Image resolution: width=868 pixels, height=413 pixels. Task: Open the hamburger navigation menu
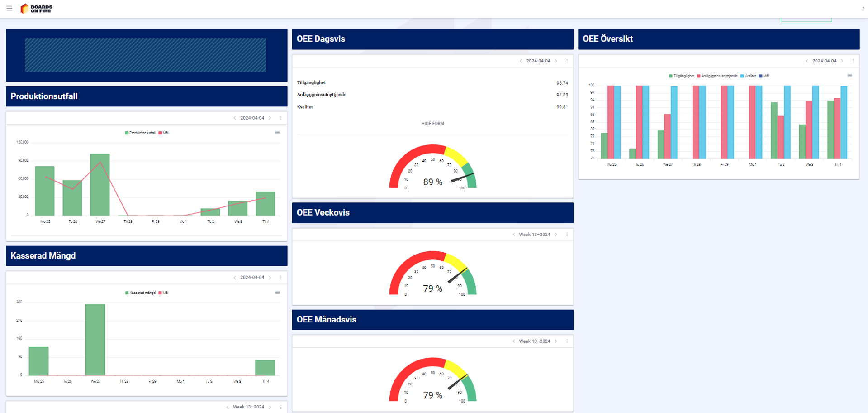pyautogui.click(x=9, y=8)
